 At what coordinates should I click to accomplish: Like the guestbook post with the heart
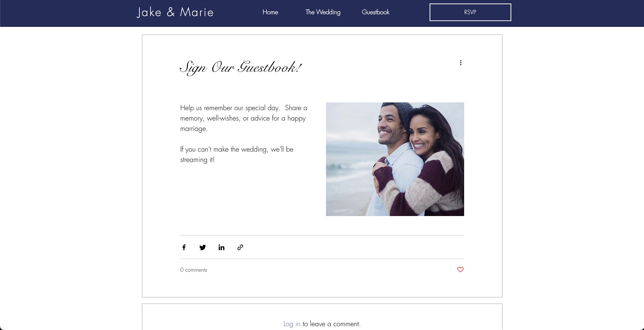coord(460,269)
